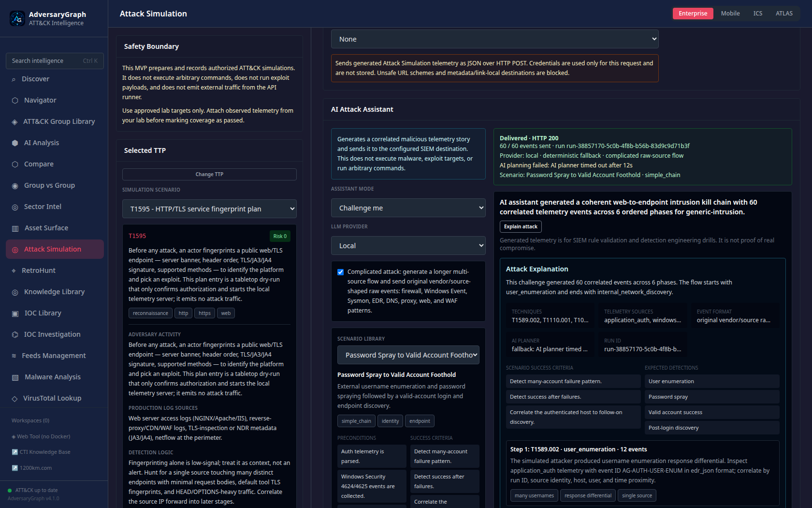
Task: Click the Valid account success row
Action: tap(712, 412)
